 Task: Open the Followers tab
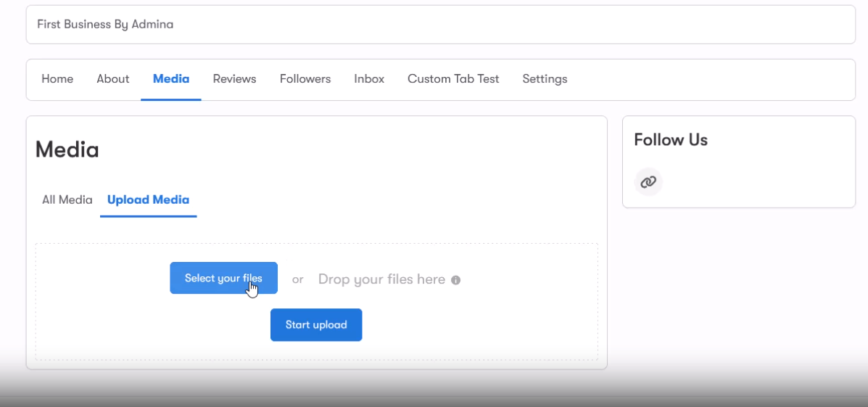coord(305,79)
